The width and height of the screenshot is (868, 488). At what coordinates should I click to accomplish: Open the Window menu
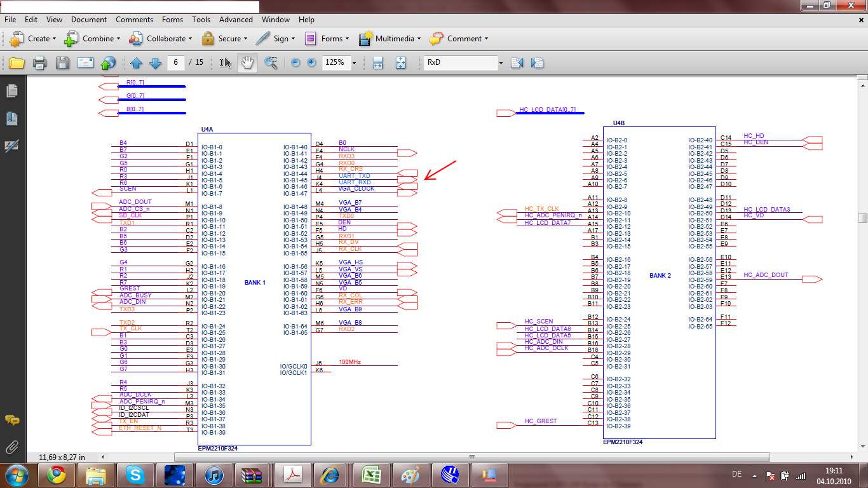[x=276, y=20]
